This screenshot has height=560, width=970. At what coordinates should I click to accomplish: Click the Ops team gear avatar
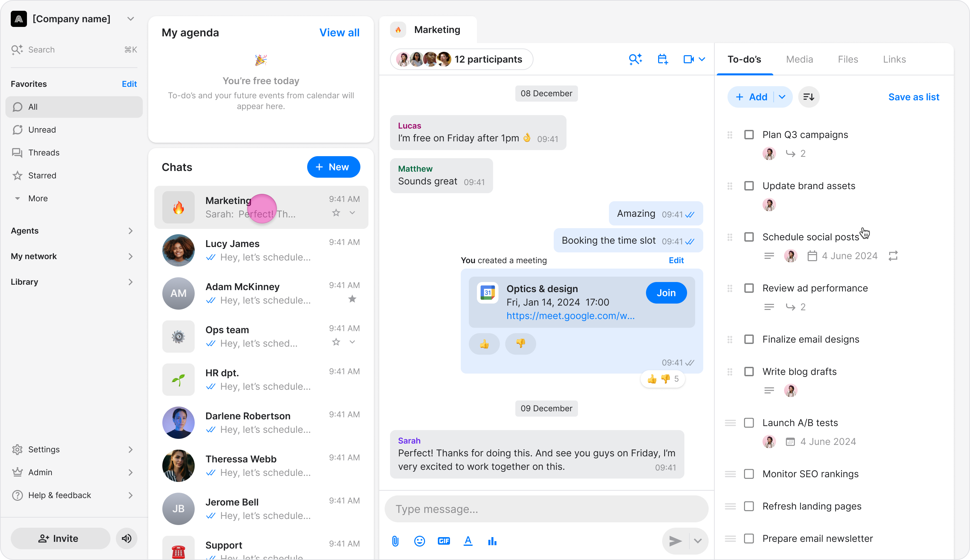tap(178, 337)
